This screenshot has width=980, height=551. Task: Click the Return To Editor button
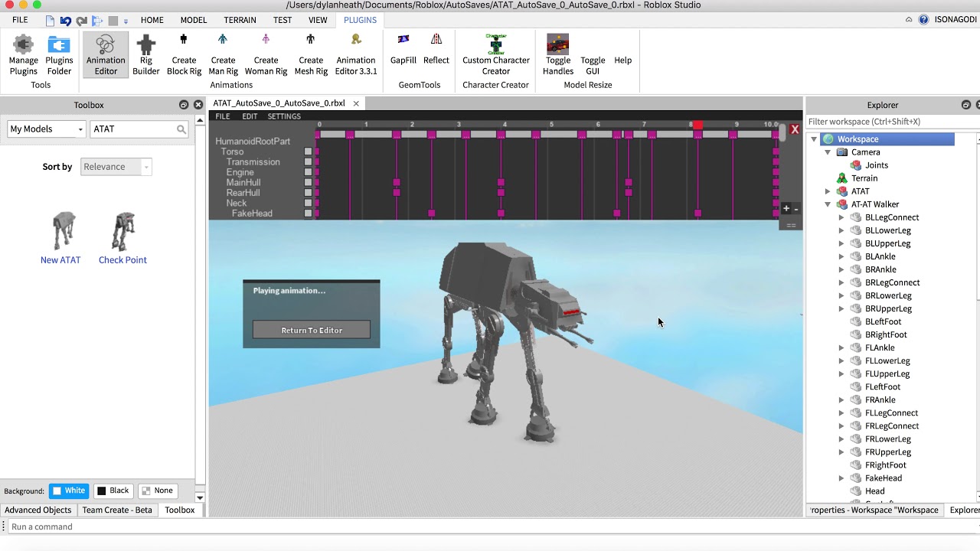pyautogui.click(x=312, y=330)
